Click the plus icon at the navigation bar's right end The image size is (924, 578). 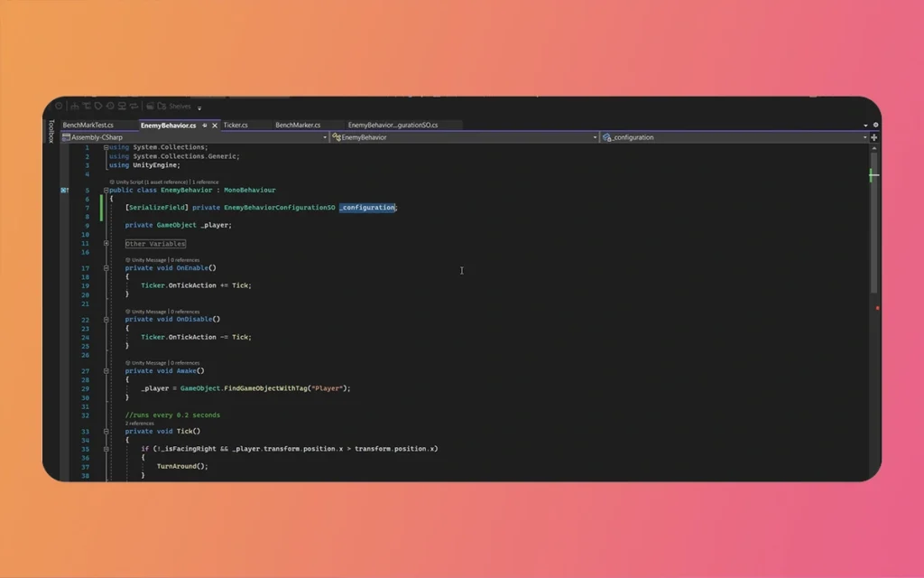pyautogui.click(x=873, y=137)
